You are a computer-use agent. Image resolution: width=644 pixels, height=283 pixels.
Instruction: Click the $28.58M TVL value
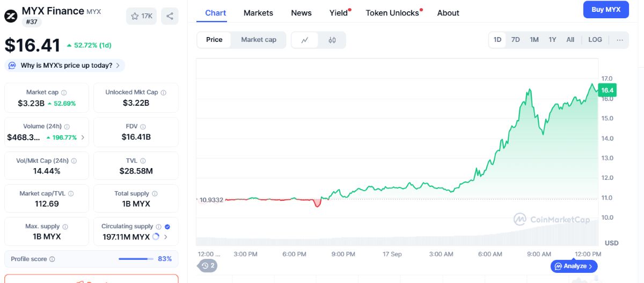[x=136, y=171]
